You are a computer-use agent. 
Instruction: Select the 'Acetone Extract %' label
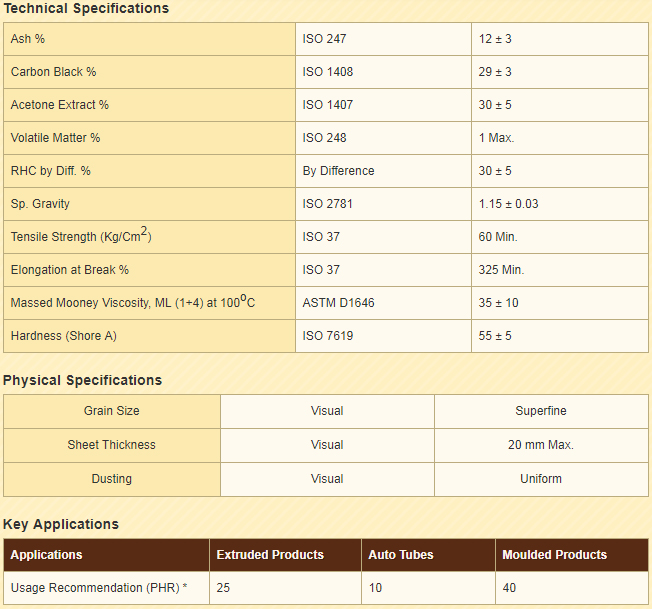click(x=59, y=105)
